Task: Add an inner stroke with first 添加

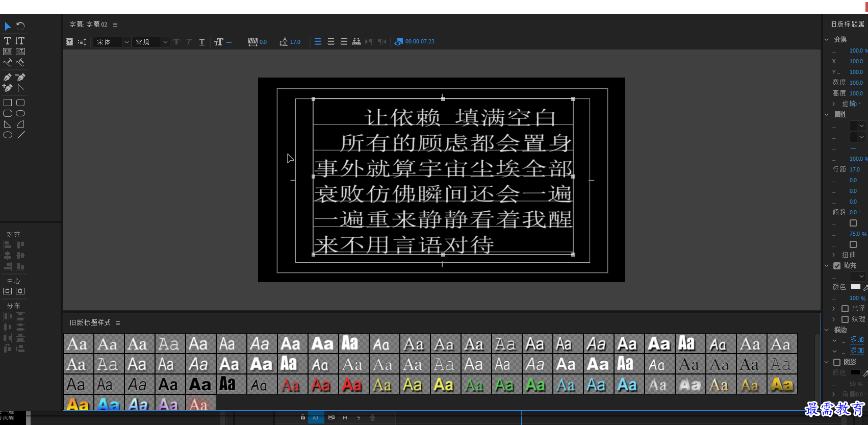Action: 857,340
